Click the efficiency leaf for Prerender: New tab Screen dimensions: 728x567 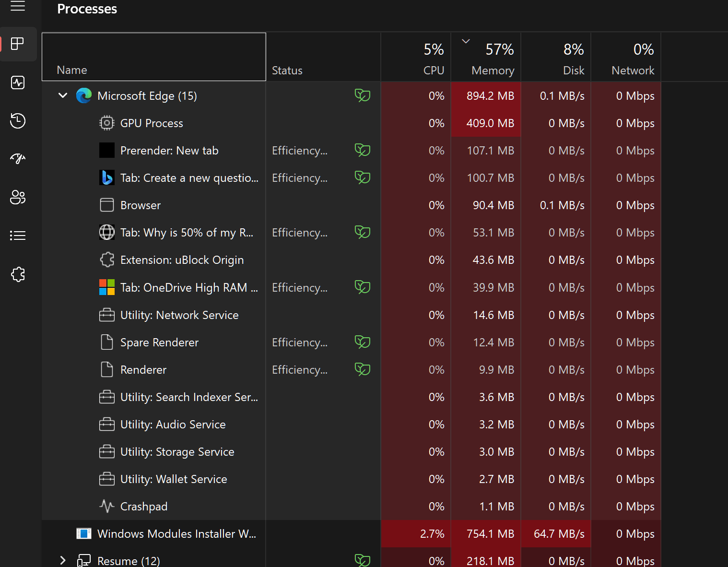tap(363, 150)
